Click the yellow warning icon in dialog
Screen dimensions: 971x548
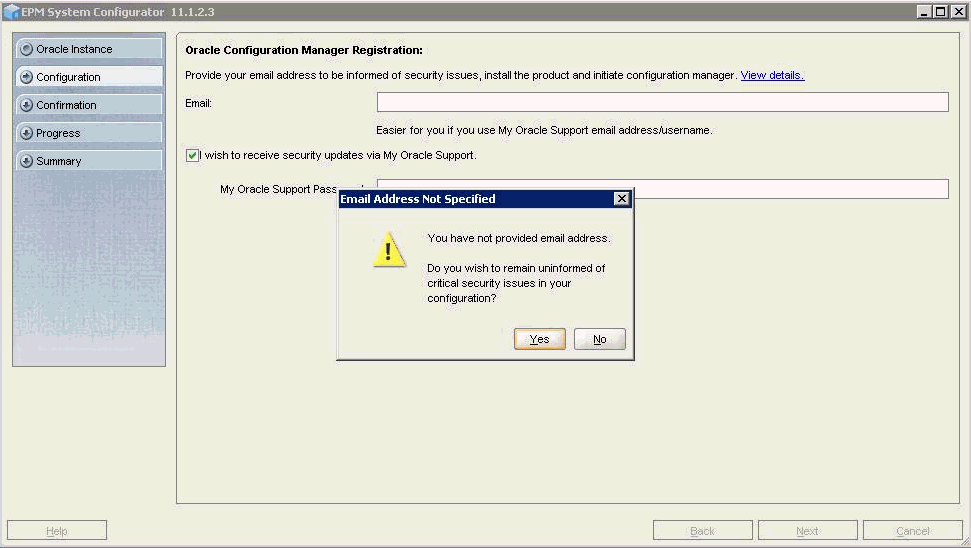click(389, 251)
